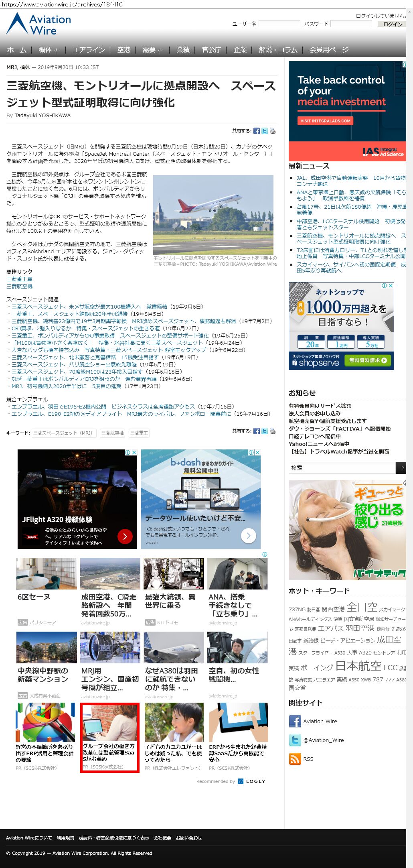Click the ボーイング hot keyword
The image size is (413, 868).
coord(317,667)
